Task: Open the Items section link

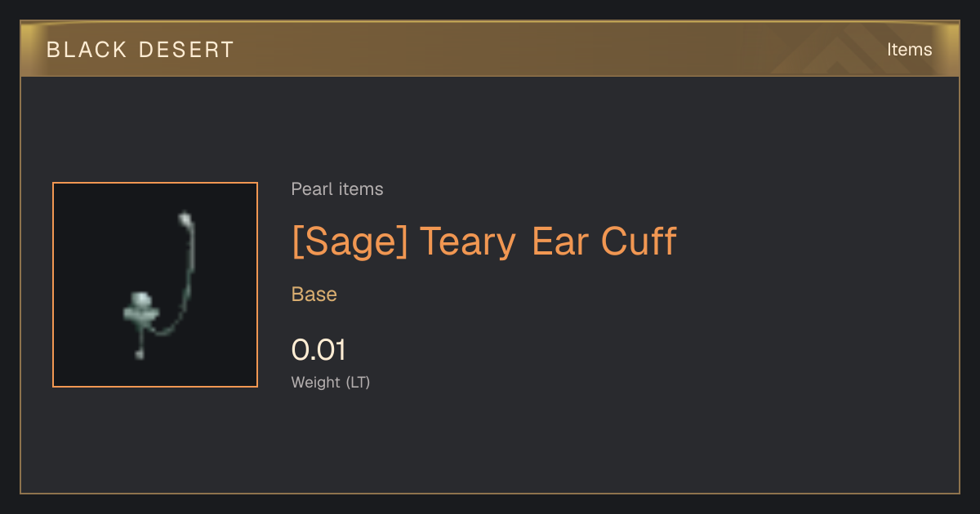Action: [909, 50]
